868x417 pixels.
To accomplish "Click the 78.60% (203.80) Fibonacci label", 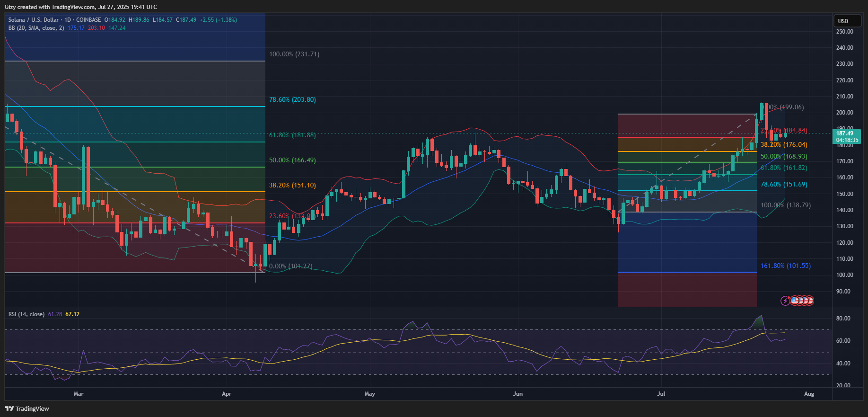I will click(x=292, y=100).
